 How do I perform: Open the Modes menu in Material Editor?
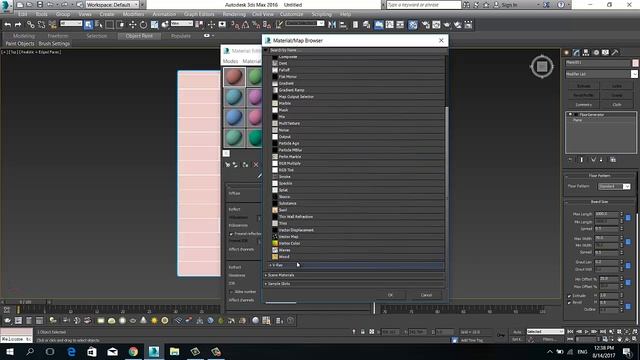[x=230, y=61]
